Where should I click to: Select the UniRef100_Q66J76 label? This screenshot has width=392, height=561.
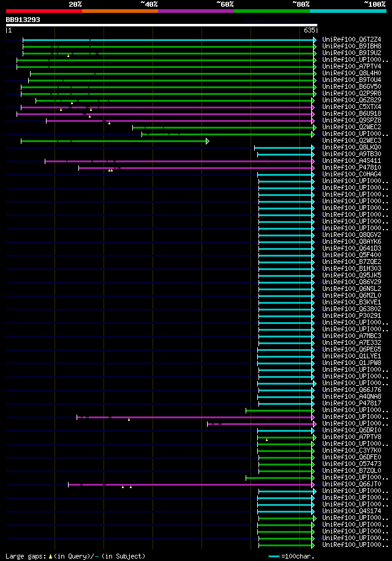tap(352, 390)
